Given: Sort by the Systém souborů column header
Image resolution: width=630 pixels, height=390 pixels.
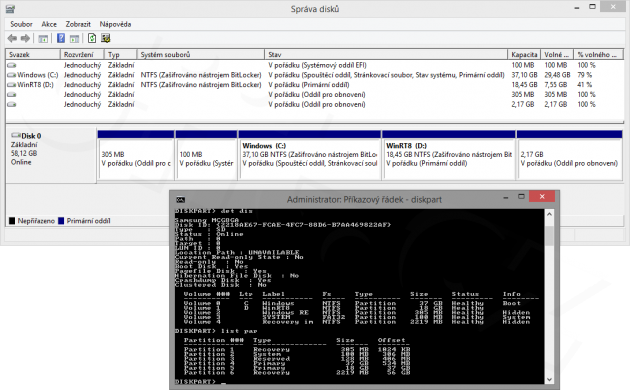Looking at the screenshot, I should [x=200, y=55].
